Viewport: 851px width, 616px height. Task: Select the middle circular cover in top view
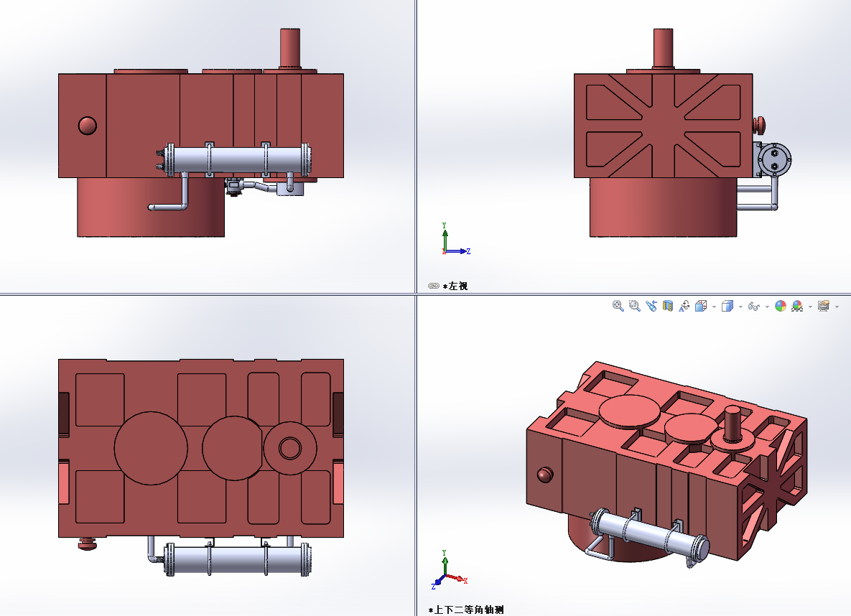[x=233, y=448]
